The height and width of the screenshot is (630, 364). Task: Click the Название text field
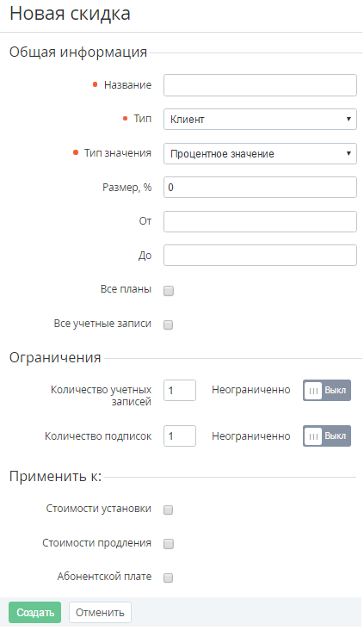pyautogui.click(x=260, y=85)
